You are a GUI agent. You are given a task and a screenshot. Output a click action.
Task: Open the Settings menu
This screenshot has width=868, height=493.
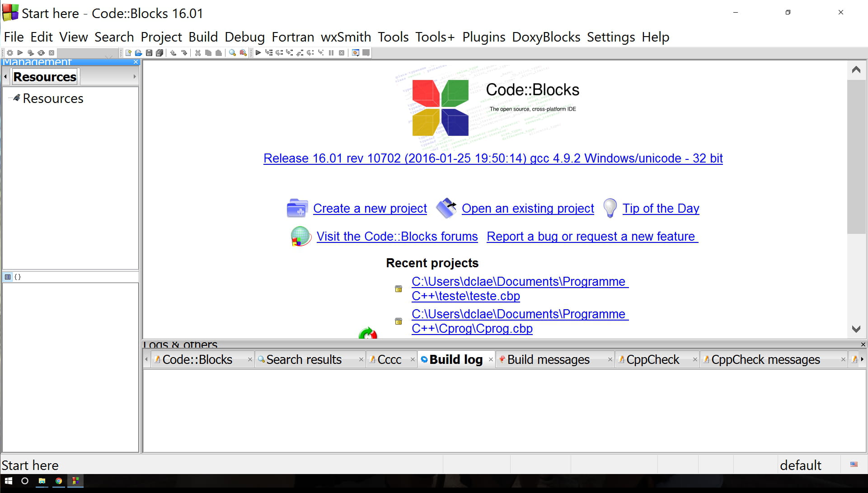pyautogui.click(x=611, y=37)
